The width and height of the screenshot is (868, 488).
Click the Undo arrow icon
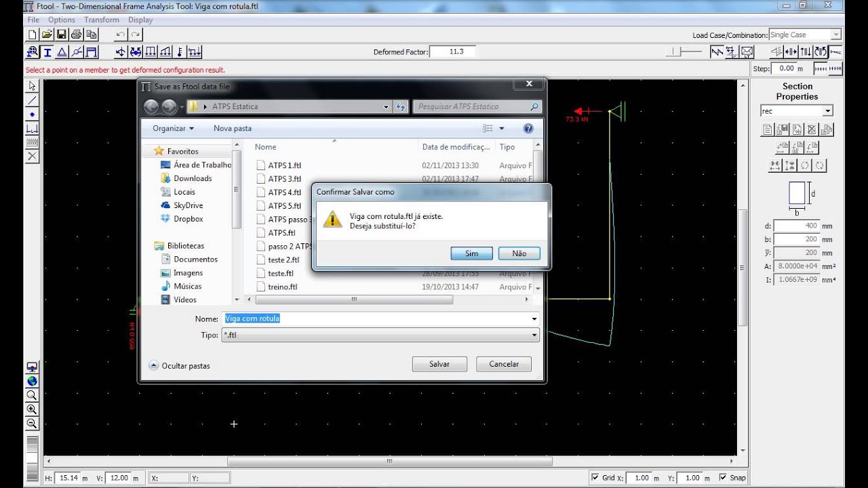pos(121,35)
